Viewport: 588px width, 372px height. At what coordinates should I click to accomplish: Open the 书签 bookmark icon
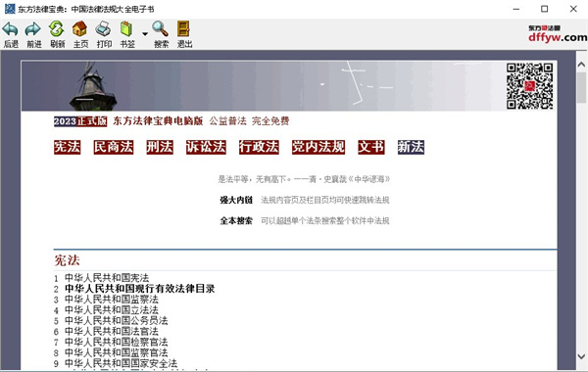coord(126,29)
